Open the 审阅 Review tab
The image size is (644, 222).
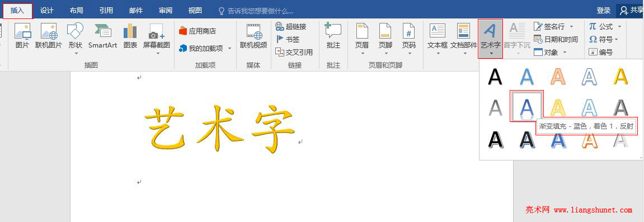click(x=166, y=10)
